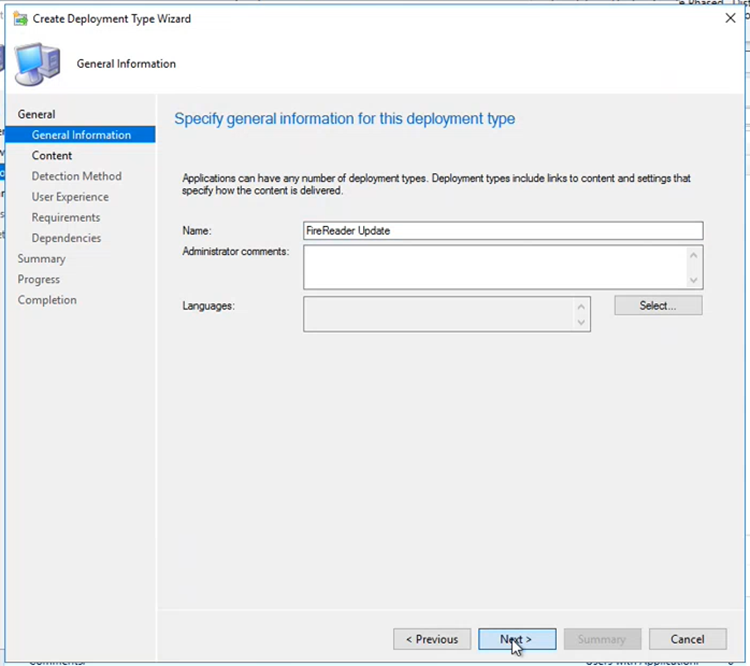Go back with the Previous button
The height and width of the screenshot is (666, 750).
pyautogui.click(x=432, y=639)
